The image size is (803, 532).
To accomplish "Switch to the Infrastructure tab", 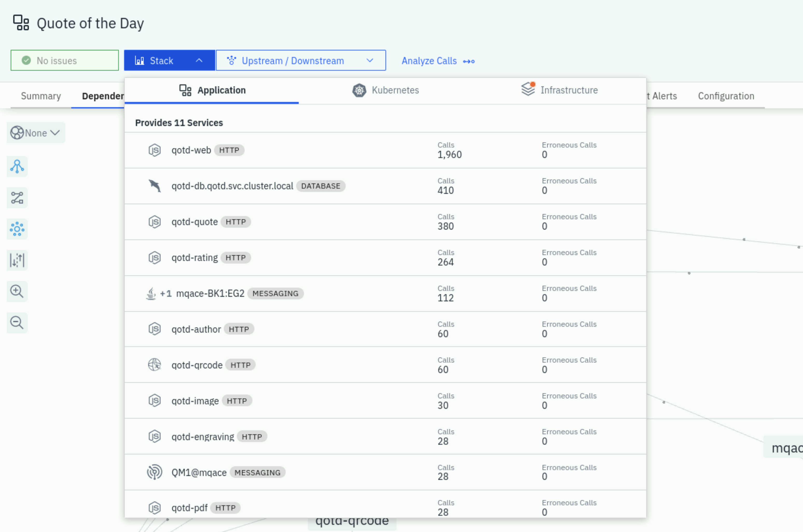I will (559, 90).
